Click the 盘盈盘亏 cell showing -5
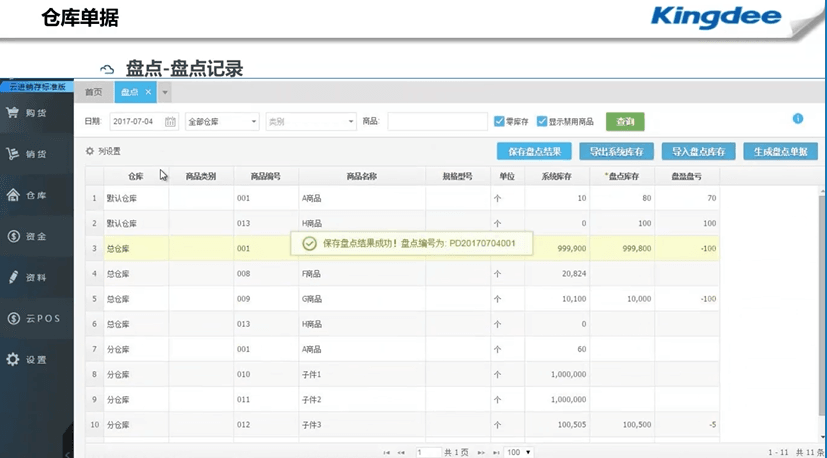The width and height of the screenshot is (827, 458). 687,425
